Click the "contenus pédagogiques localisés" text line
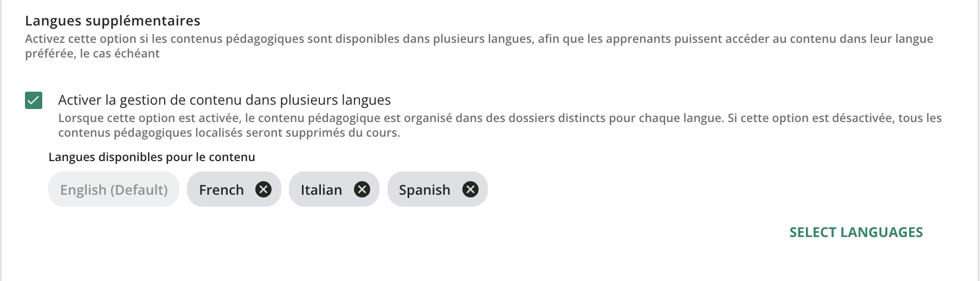 [229, 133]
